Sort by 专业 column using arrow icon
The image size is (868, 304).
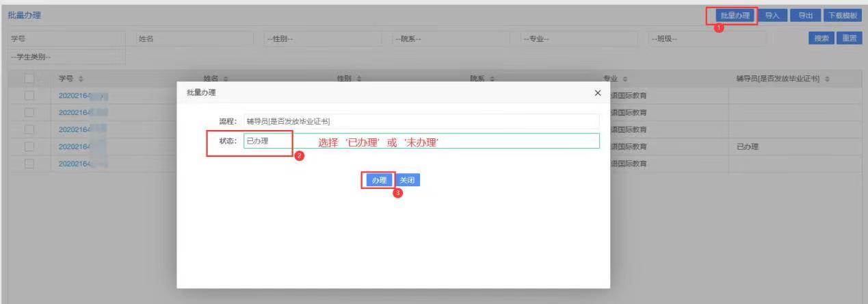tap(625, 80)
